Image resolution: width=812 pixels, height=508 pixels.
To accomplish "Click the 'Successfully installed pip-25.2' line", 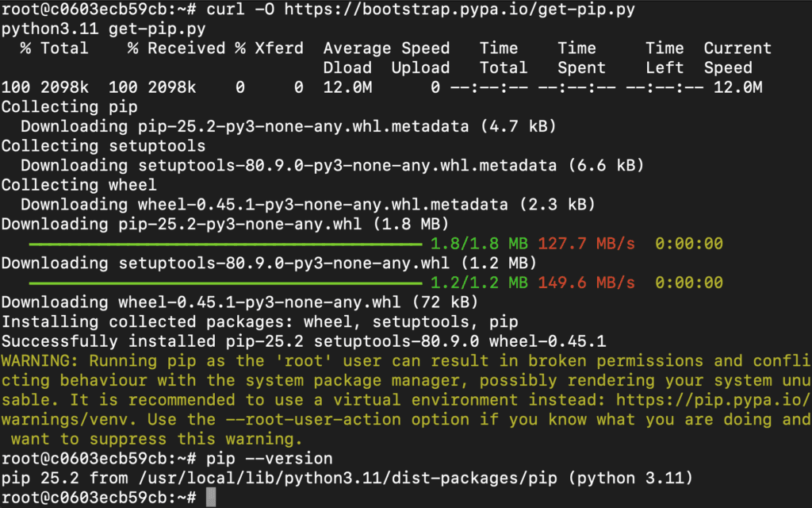I will 304,341.
